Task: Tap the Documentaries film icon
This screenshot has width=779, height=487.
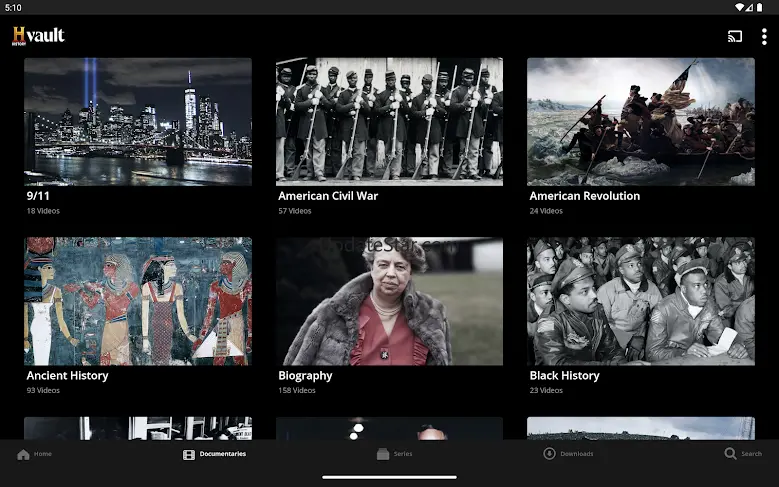Action: click(189, 454)
